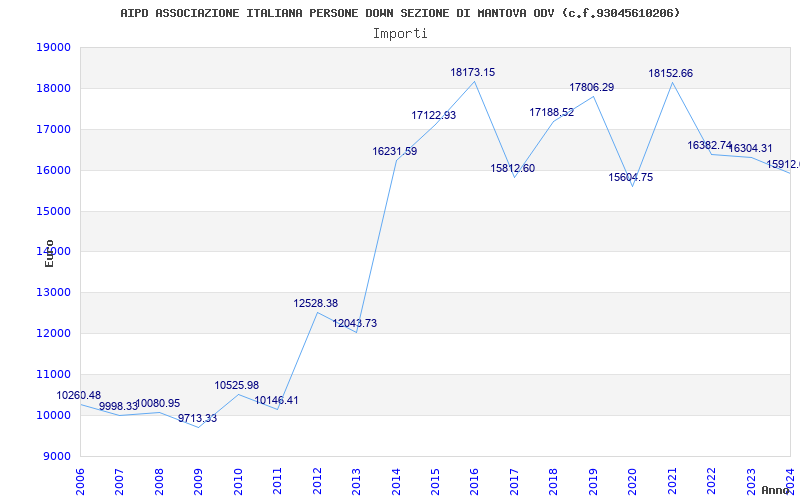Viewport: 800px width, 500px height.
Task: Select the 16304.31 data label
Action: (751, 148)
